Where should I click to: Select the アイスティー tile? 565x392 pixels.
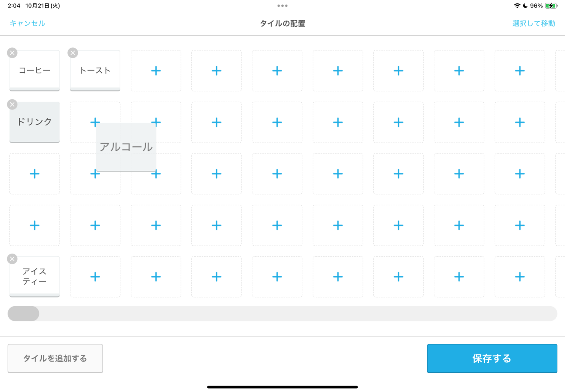(x=35, y=277)
